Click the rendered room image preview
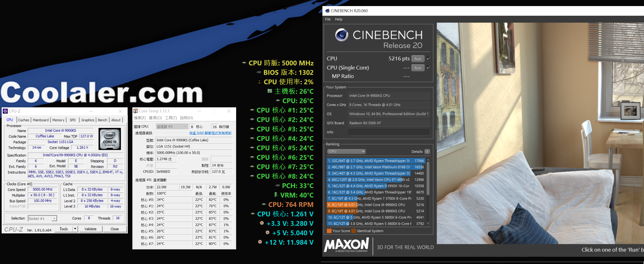Screen dimensions: 644x264 [x=540, y=133]
